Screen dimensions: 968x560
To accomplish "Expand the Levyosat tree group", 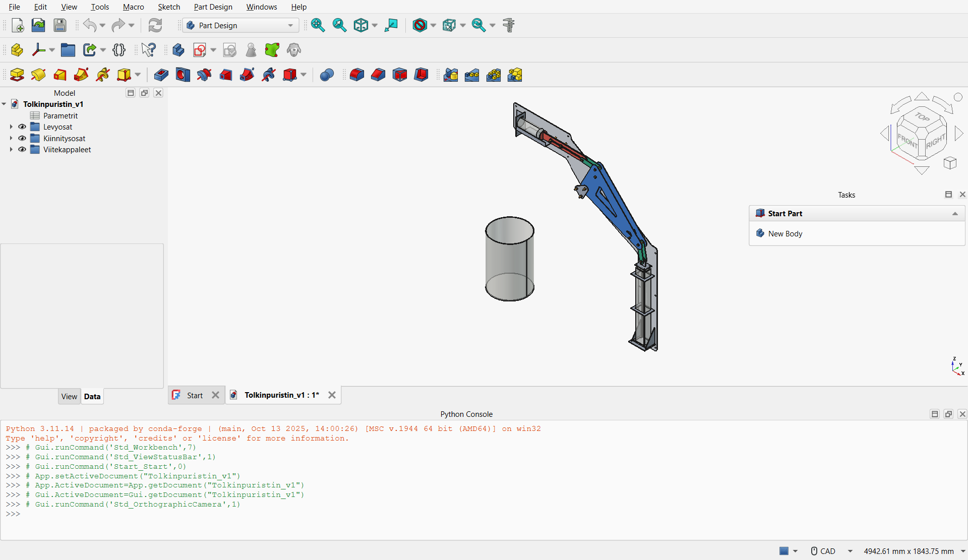I will click(11, 127).
